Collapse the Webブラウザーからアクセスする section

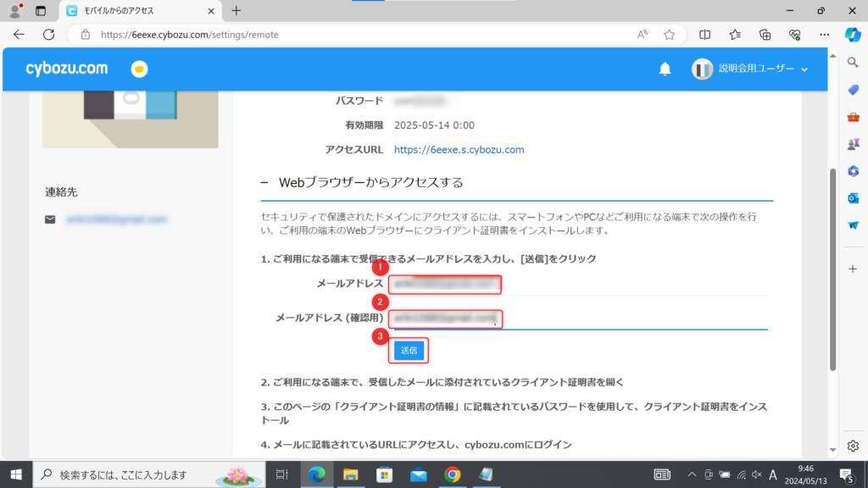pos(264,183)
